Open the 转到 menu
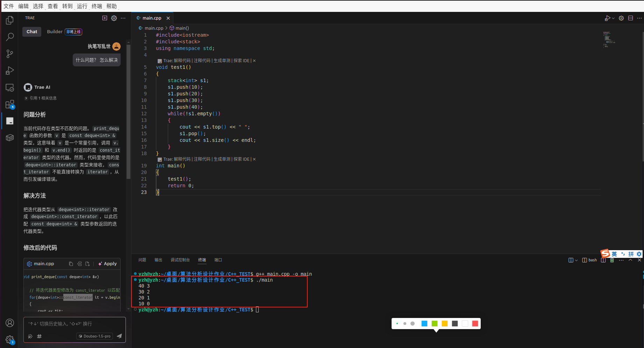This screenshot has width=644, height=348. pyautogui.click(x=67, y=6)
